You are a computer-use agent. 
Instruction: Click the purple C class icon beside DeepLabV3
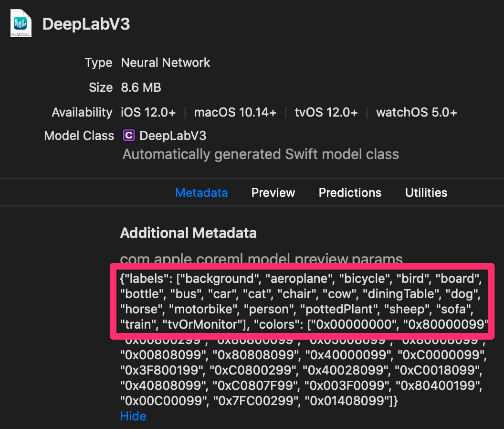[x=128, y=136]
